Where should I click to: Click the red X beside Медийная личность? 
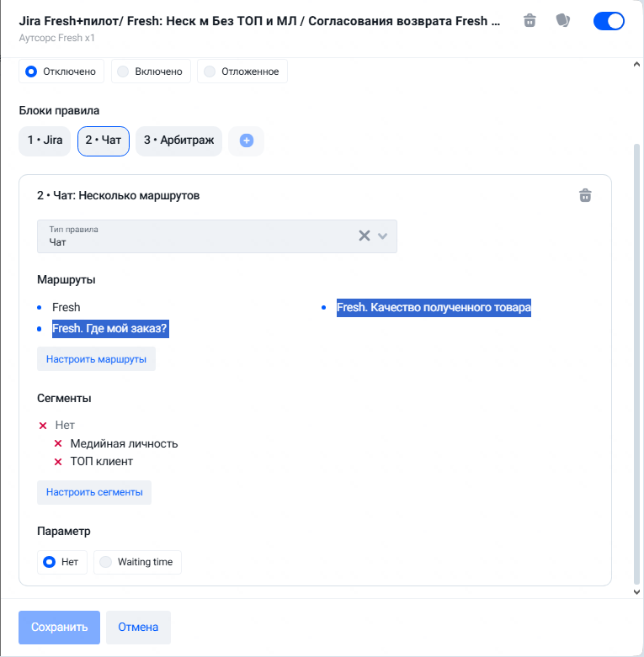tap(58, 443)
